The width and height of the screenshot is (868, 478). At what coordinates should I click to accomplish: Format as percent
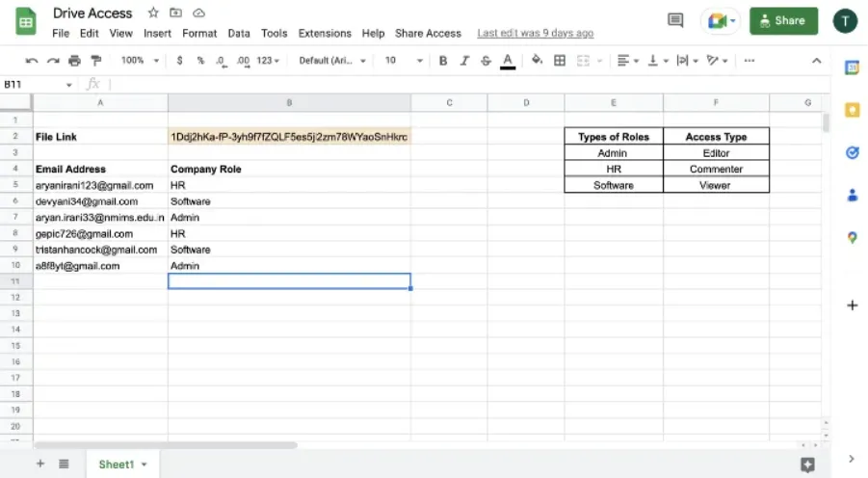point(200,61)
